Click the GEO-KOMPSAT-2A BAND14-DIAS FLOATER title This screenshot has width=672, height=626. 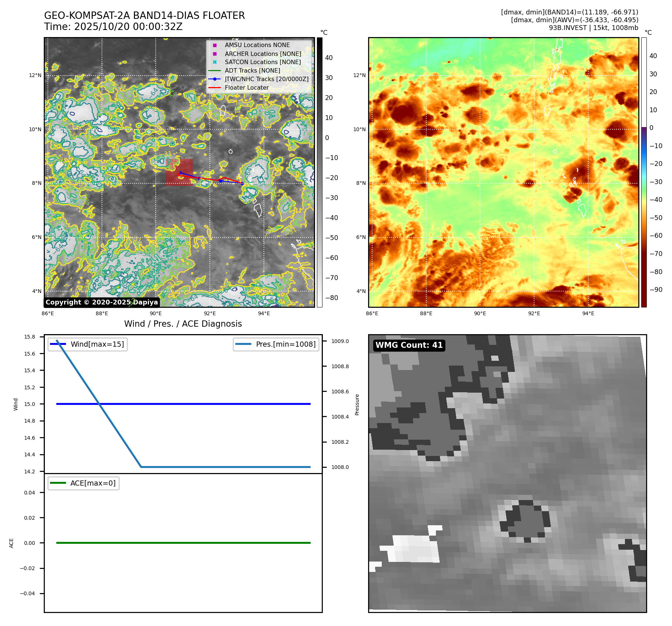[x=144, y=16]
